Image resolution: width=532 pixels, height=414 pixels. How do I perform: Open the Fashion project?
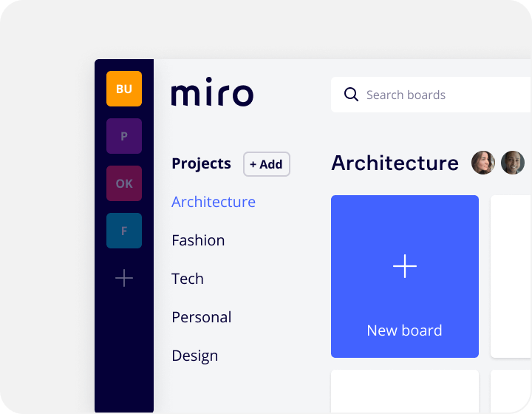coord(198,240)
